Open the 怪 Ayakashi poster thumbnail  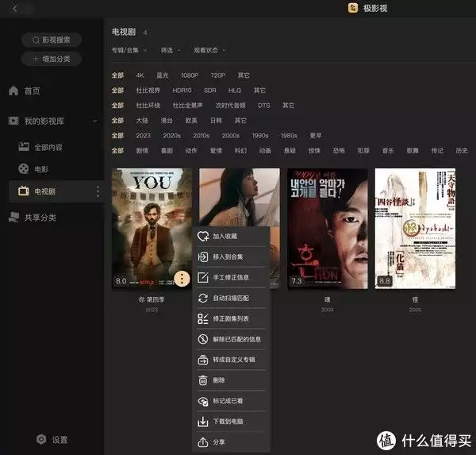pos(415,229)
